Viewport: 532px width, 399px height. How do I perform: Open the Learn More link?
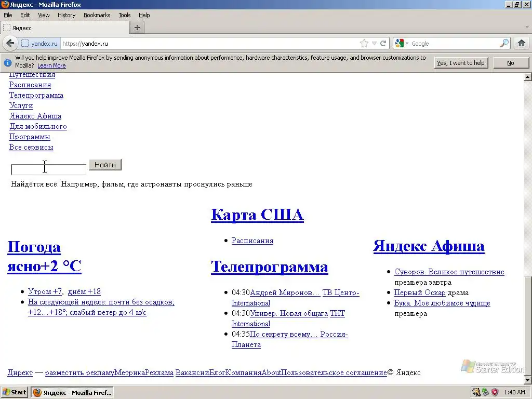pyautogui.click(x=51, y=65)
